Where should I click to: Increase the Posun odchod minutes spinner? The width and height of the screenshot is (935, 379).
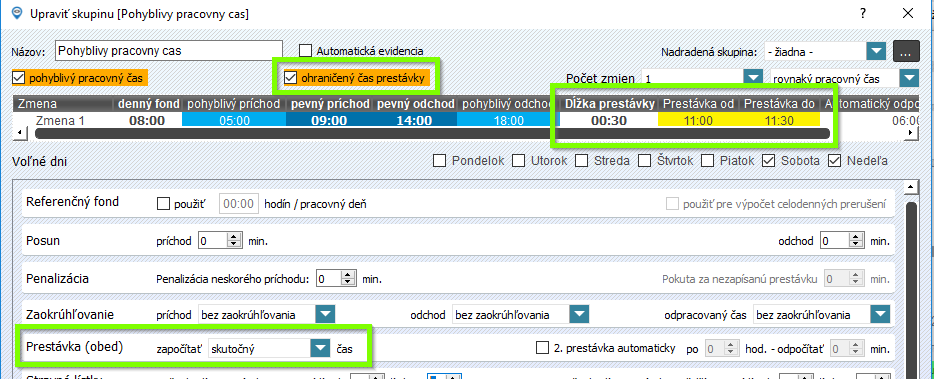coord(856,237)
